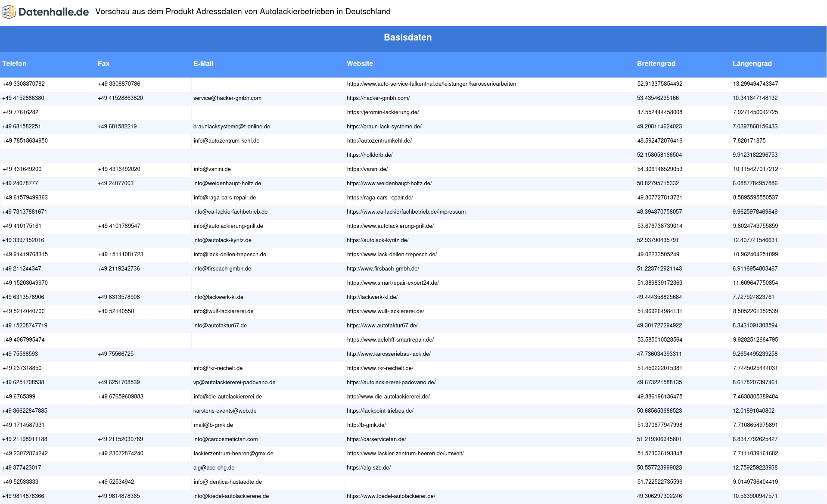Click the Datenhalle.de logo icon
The height and width of the screenshot is (504, 827).
click(x=9, y=12)
